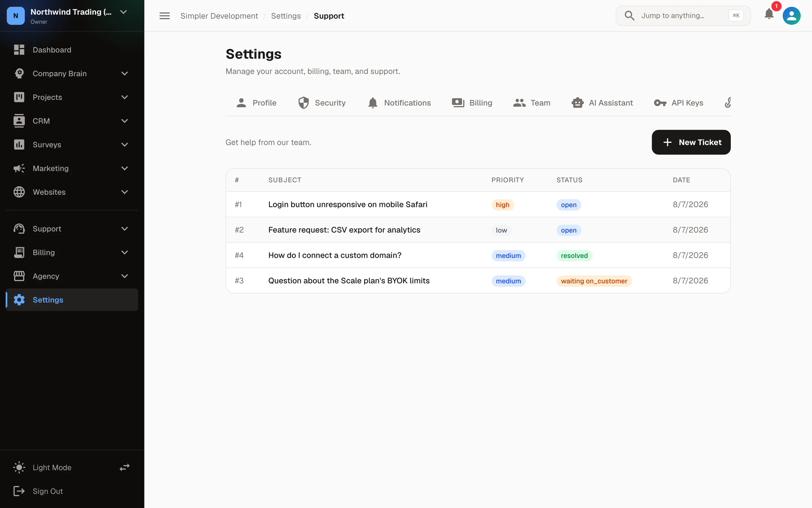This screenshot has height=508, width=812.
Task: Expand the Projects submenu chevron
Action: (125, 97)
